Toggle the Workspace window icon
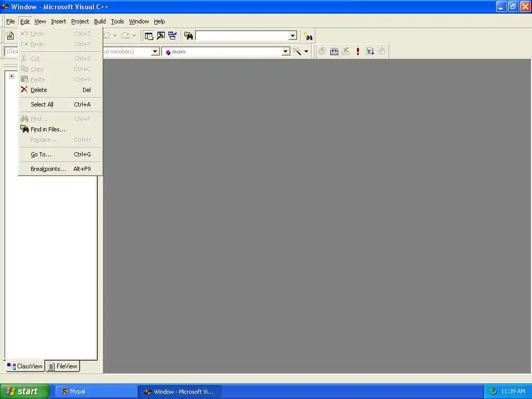The height and width of the screenshot is (399, 532). pyautogui.click(x=149, y=36)
